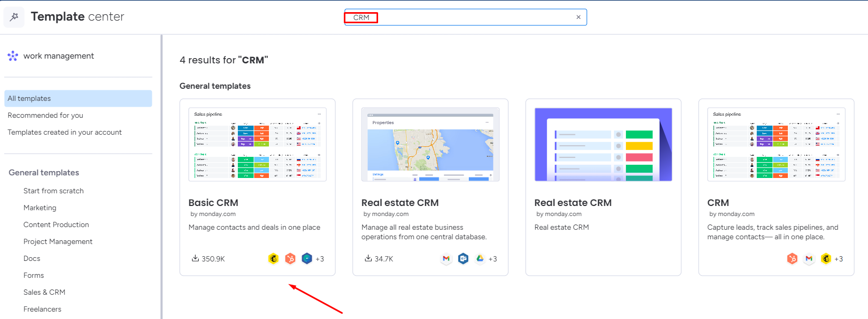Select All templates in the sidebar
The image size is (868, 319).
coord(78,98)
